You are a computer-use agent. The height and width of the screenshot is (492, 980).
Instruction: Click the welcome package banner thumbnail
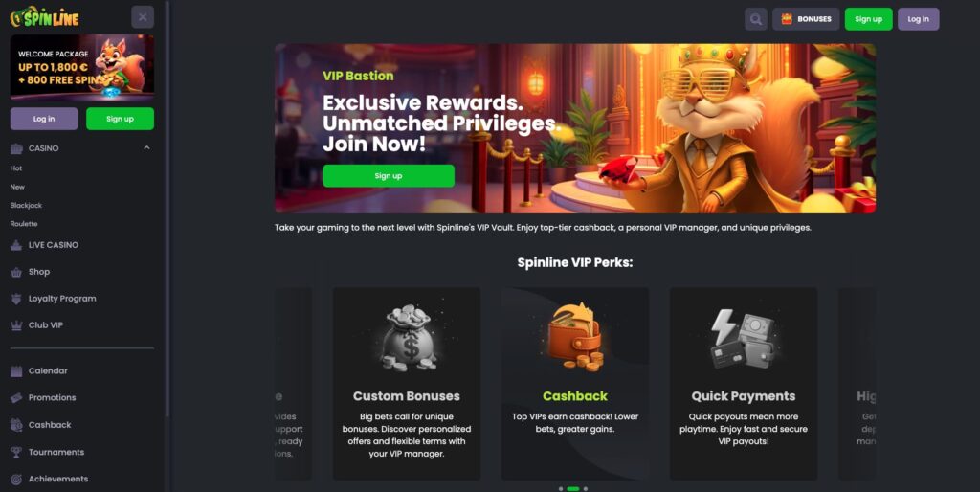tap(82, 68)
